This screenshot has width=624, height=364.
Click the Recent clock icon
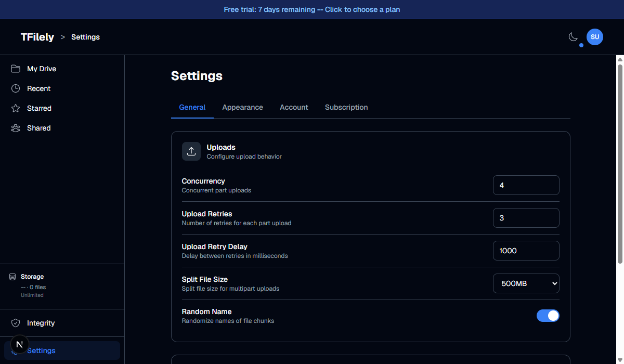click(x=16, y=88)
